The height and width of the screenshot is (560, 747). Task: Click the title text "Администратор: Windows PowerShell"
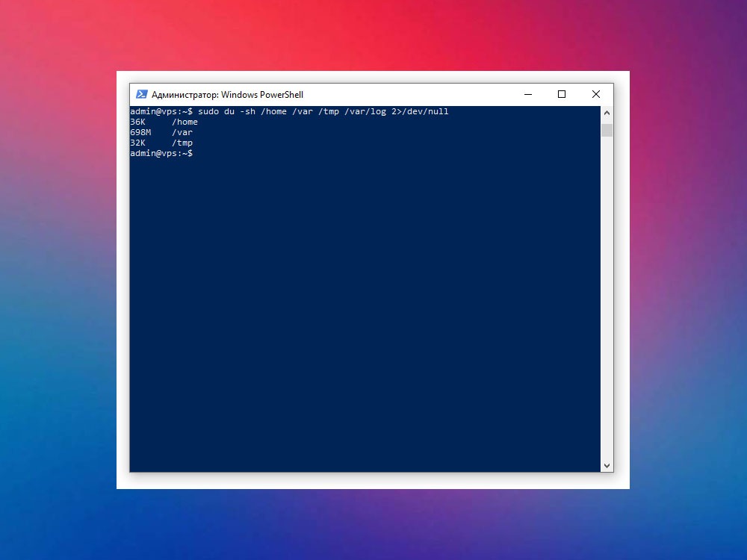227,95
